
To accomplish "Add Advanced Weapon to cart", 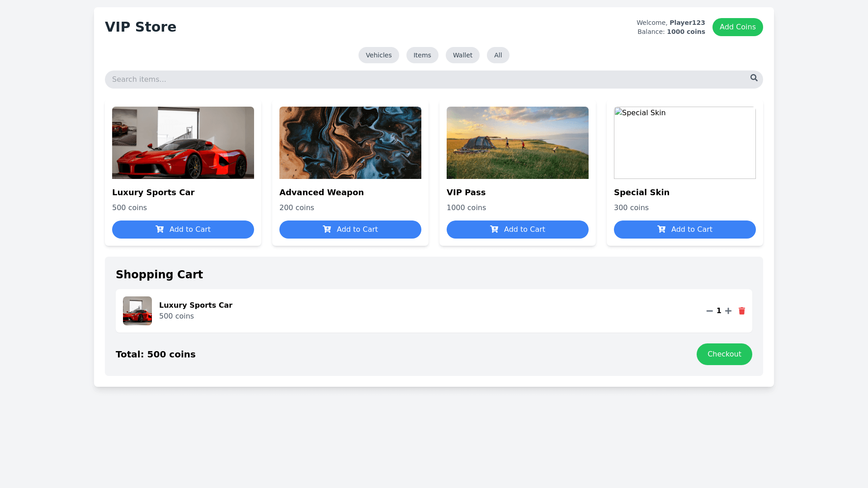I will (350, 230).
